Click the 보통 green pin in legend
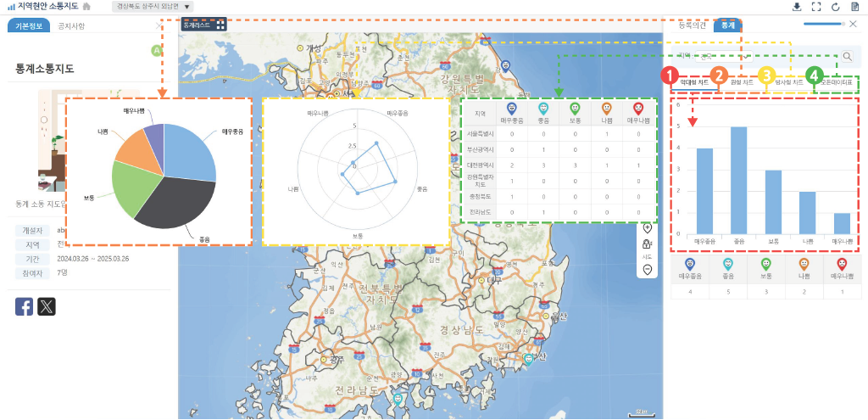The width and height of the screenshot is (868, 420). 765,264
